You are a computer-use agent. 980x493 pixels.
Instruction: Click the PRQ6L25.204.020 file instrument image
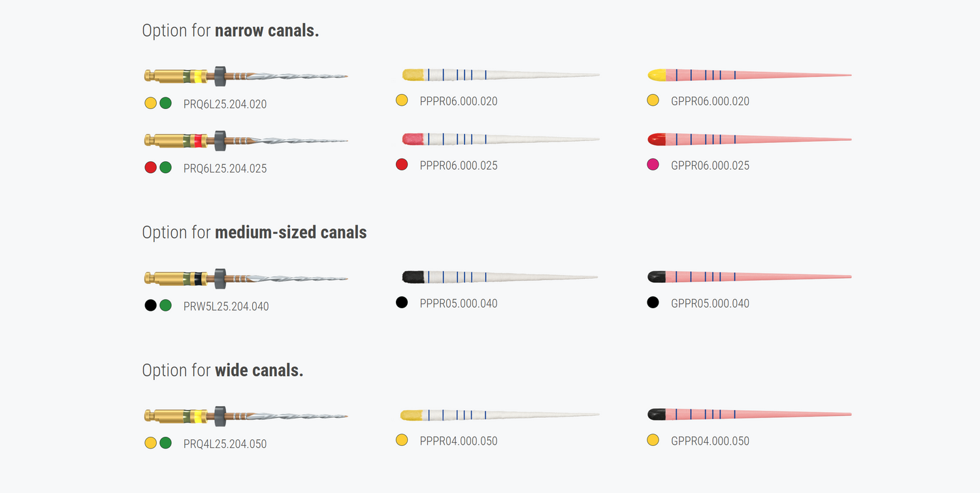point(246,76)
